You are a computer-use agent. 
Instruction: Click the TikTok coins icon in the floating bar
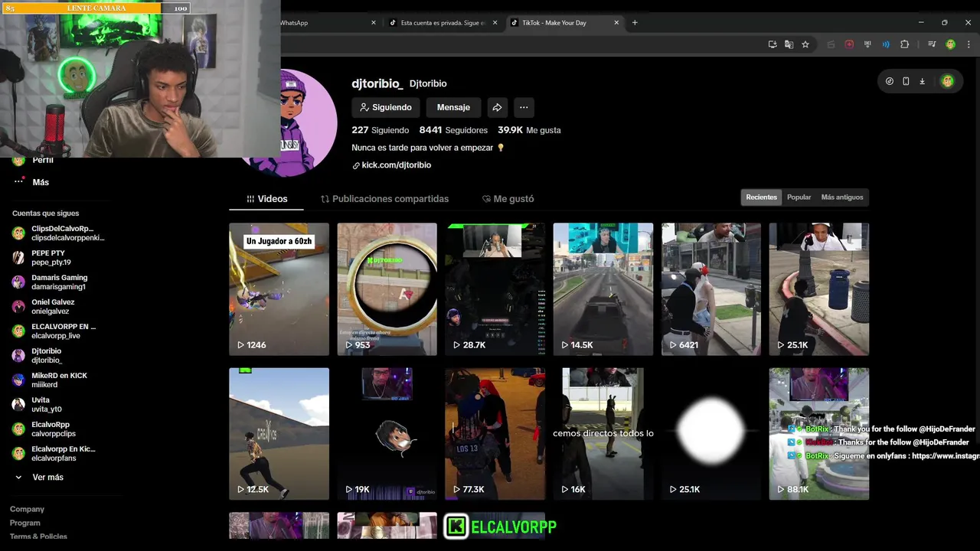[x=890, y=81]
